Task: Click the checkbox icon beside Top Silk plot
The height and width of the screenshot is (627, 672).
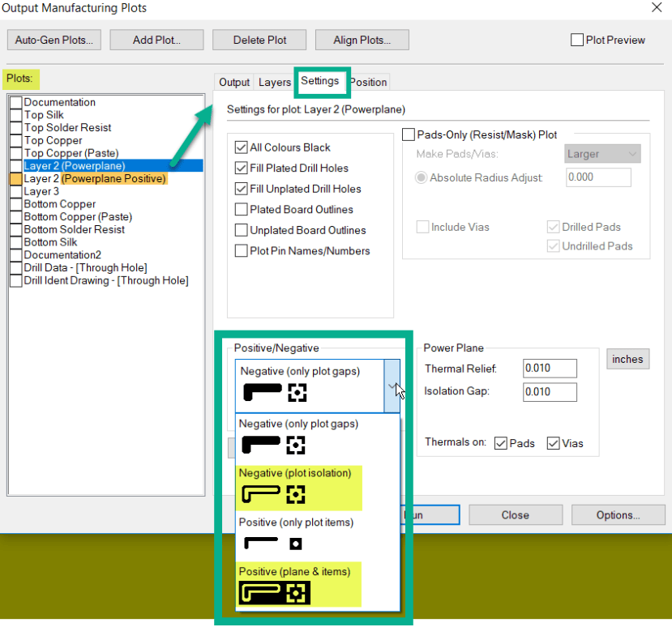Action: point(16,115)
